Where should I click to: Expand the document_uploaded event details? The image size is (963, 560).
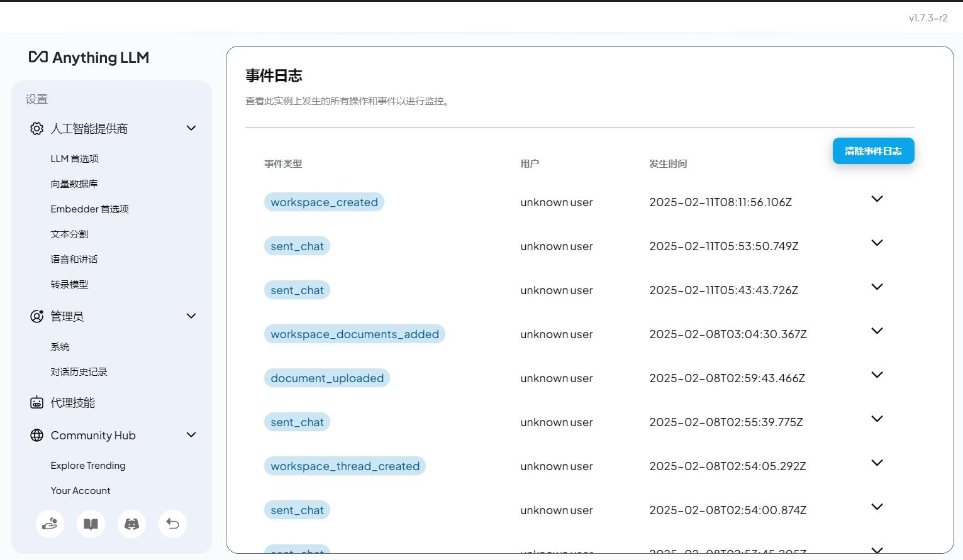tap(877, 375)
